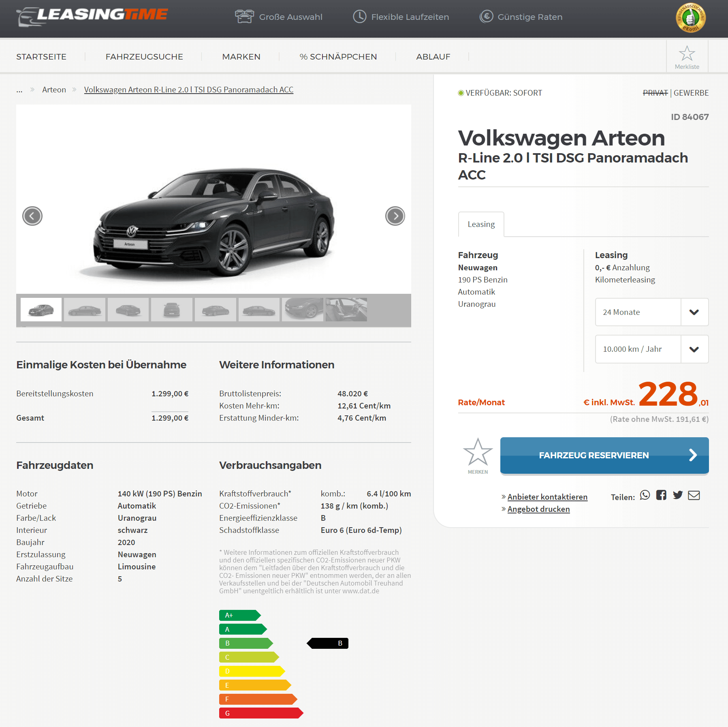The image size is (728, 727).
Task: Click 140 kW (190 PS) Benzin value
Action: point(160,494)
